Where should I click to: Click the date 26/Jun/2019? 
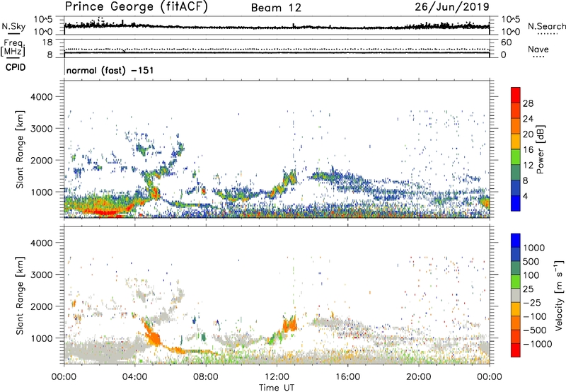point(452,7)
